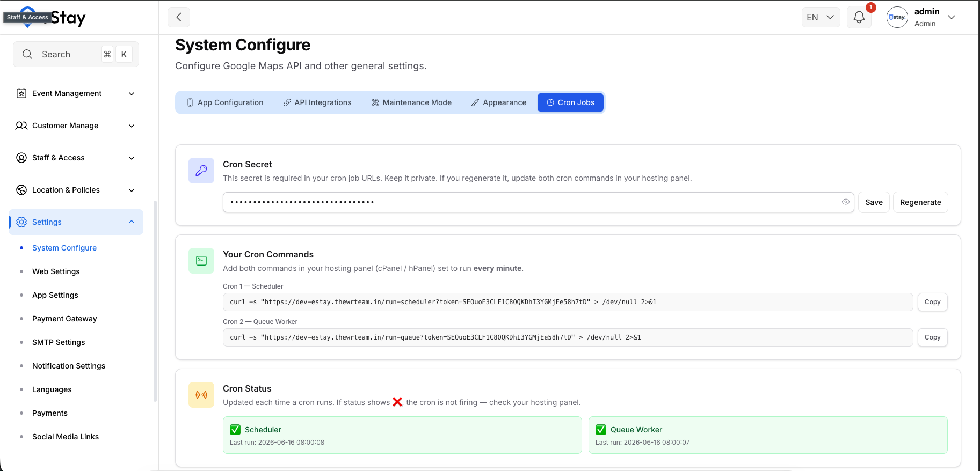Click the cron secret password field
Image resolution: width=980 pixels, height=471 pixels.
click(538, 202)
